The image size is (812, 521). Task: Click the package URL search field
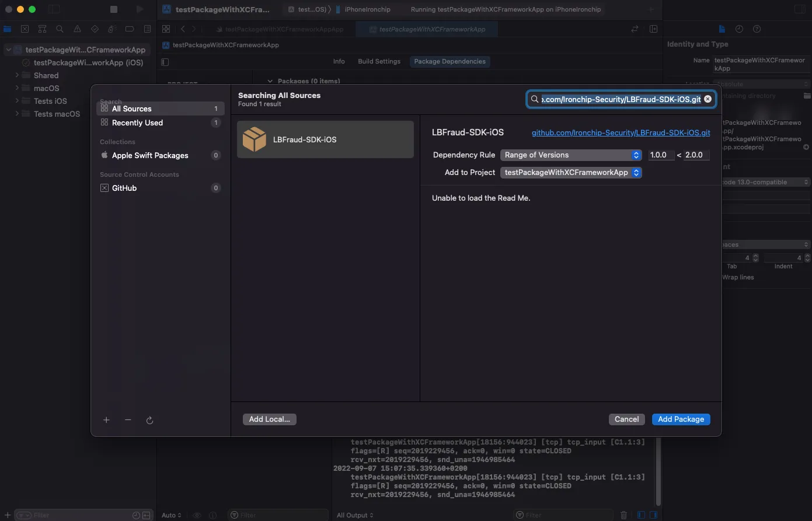[621, 99]
